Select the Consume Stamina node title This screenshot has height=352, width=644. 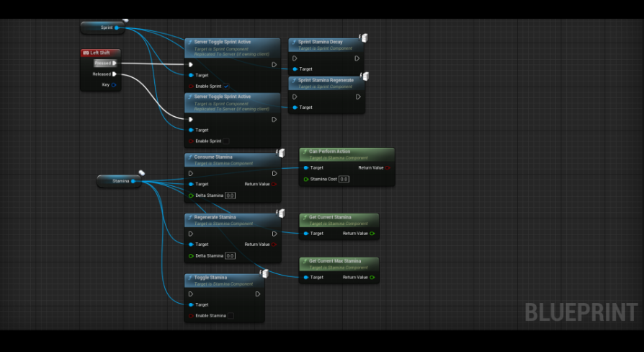click(213, 157)
